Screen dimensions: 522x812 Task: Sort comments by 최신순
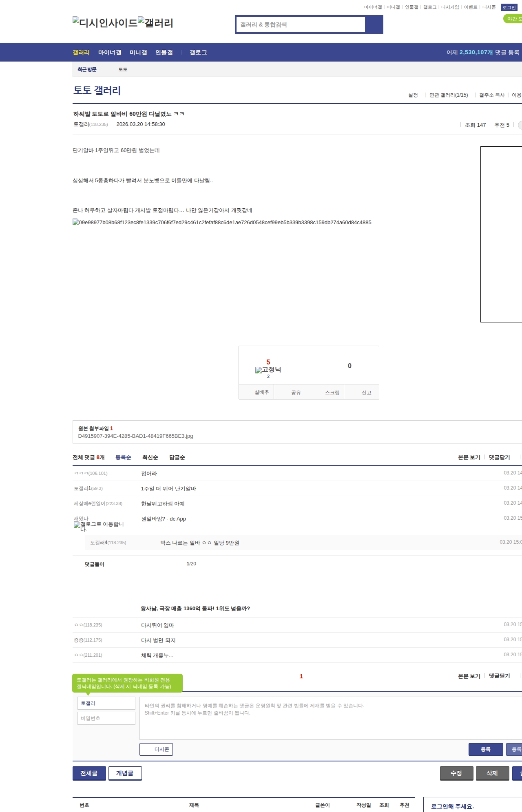pos(150,457)
